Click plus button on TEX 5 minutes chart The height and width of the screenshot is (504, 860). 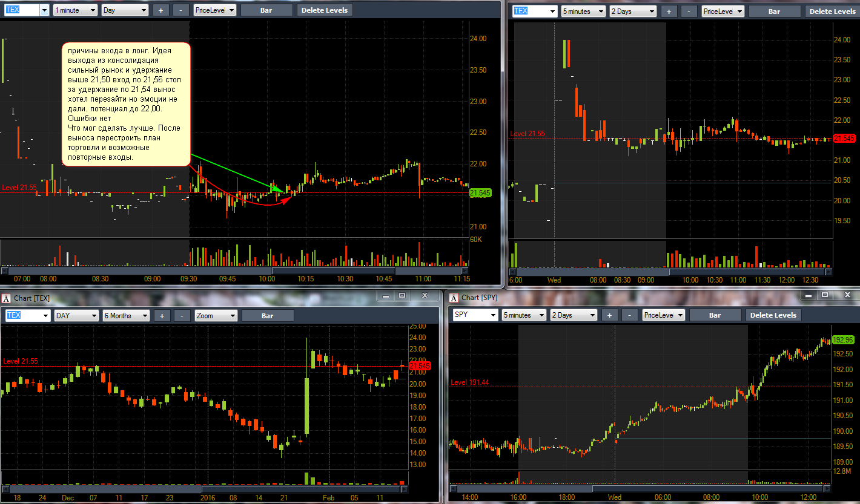(669, 11)
